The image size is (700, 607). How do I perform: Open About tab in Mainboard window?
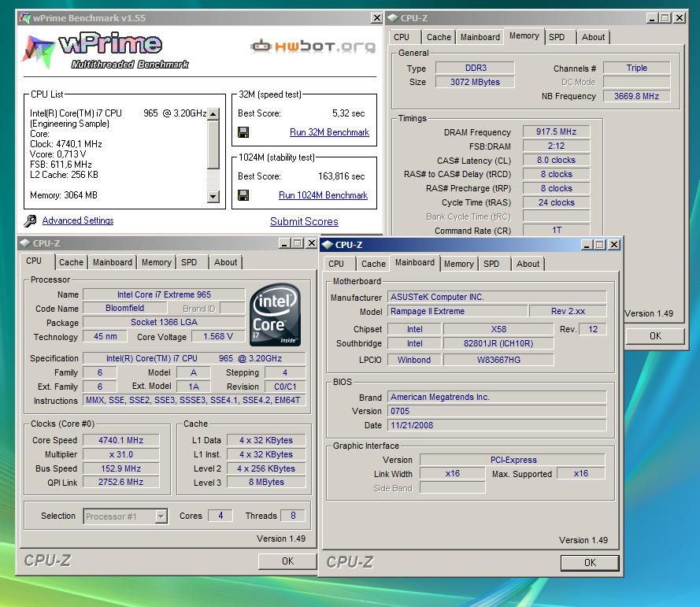[528, 264]
